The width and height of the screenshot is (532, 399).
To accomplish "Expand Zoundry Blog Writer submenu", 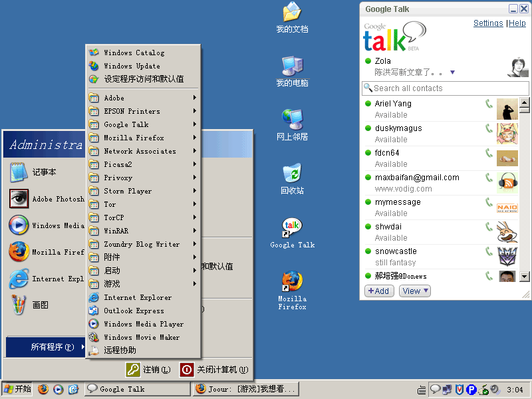I will [x=142, y=244].
